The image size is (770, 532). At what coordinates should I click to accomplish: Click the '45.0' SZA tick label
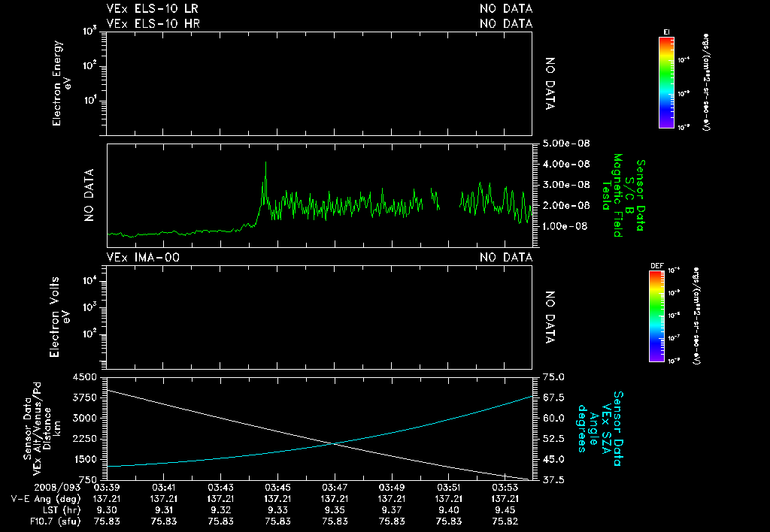tap(553, 459)
